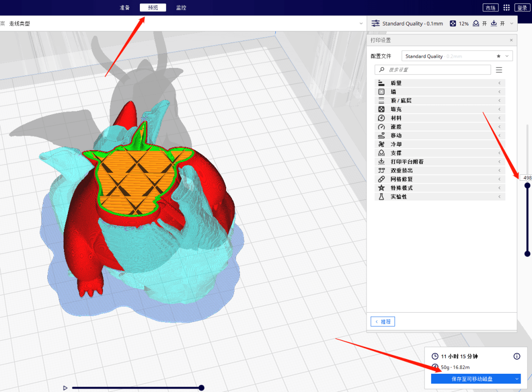Collapse the print settings summary bar

512,24
